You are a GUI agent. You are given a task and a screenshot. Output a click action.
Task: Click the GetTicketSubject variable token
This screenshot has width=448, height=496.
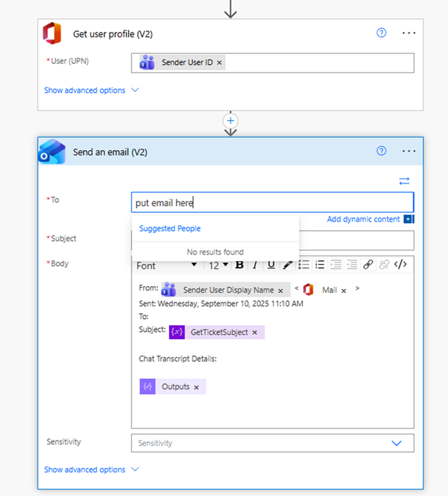[216, 332]
